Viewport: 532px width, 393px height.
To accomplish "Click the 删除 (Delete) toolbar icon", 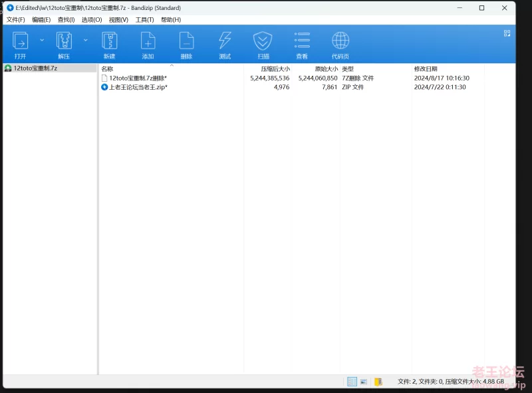I will (x=186, y=41).
